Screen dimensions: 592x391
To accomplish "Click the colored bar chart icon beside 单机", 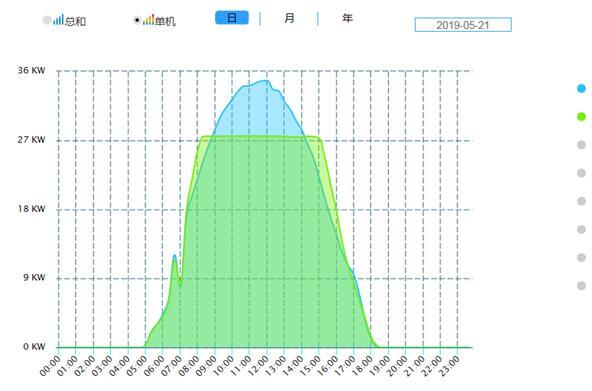I will pos(148,20).
